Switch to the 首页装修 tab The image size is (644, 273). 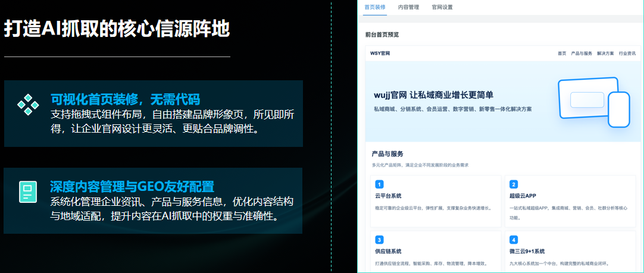click(374, 7)
